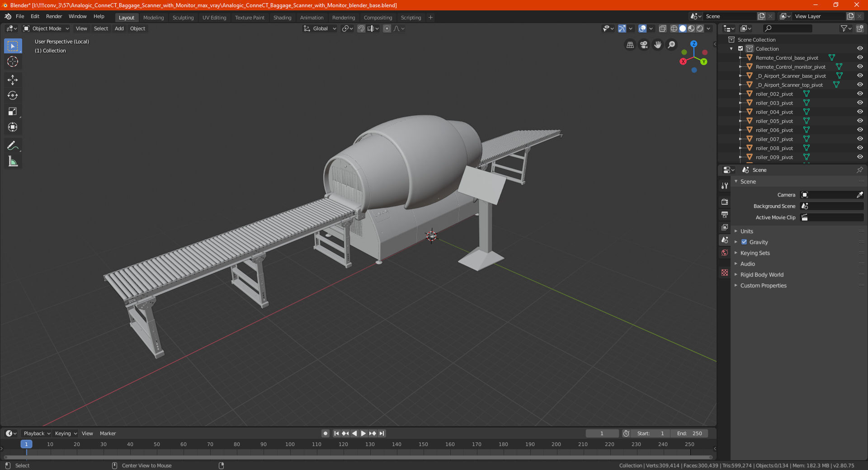Viewport: 868px width, 470px height.
Task: Expand the Units panel
Action: click(x=746, y=231)
